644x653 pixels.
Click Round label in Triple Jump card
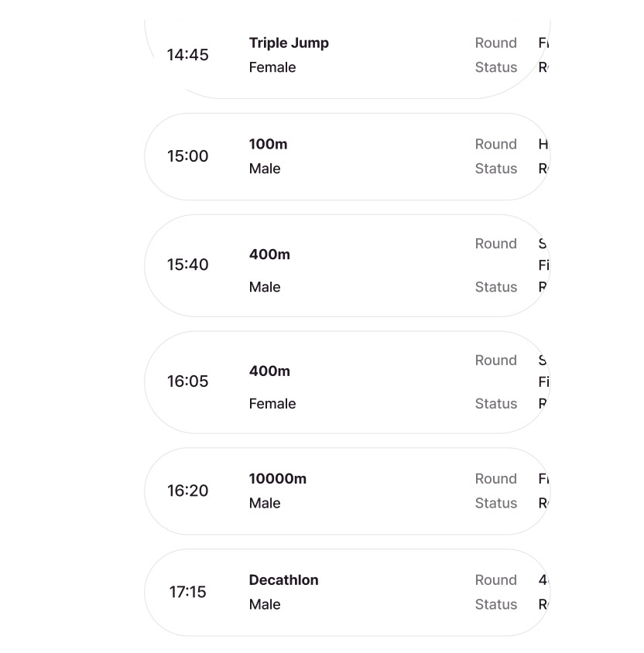click(x=495, y=43)
